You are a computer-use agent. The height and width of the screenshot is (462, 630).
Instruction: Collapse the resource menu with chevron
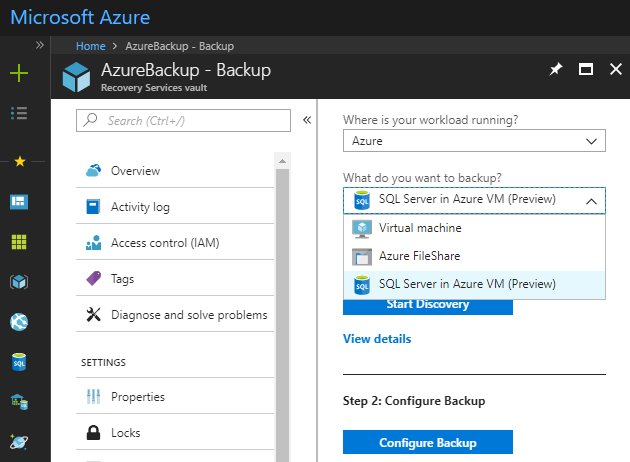tap(307, 120)
